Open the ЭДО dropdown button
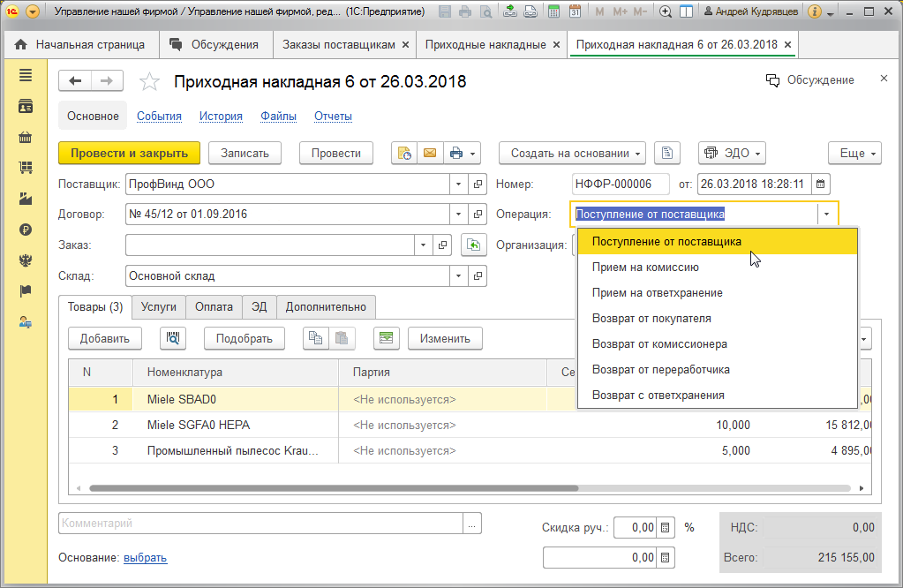 [x=732, y=153]
